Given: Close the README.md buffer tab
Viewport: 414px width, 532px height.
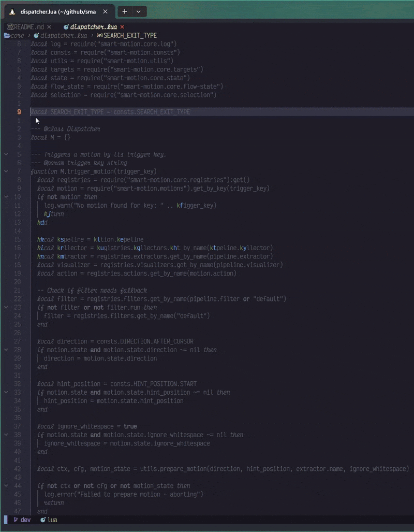Looking at the screenshot, I should coord(49,27).
